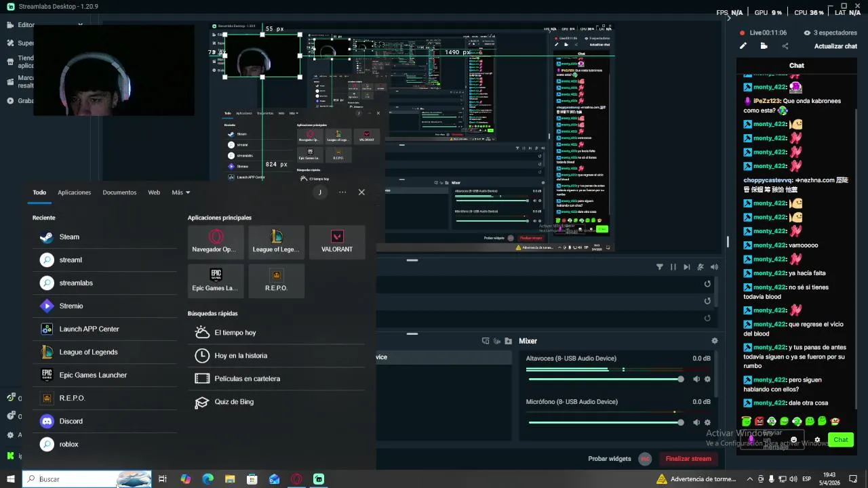868x488 pixels.
Task: Open chat settings gear
Action: (817, 440)
